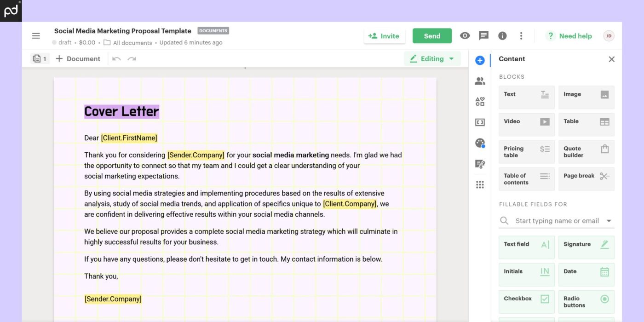Expand the hamburger menu top left

tap(36, 35)
